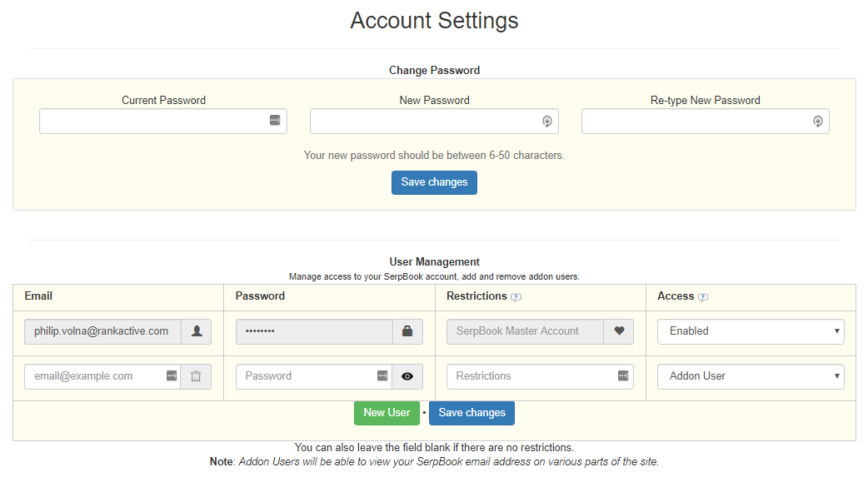Click the masked master password field
Viewport: 868px width, 477px height.
(314, 331)
